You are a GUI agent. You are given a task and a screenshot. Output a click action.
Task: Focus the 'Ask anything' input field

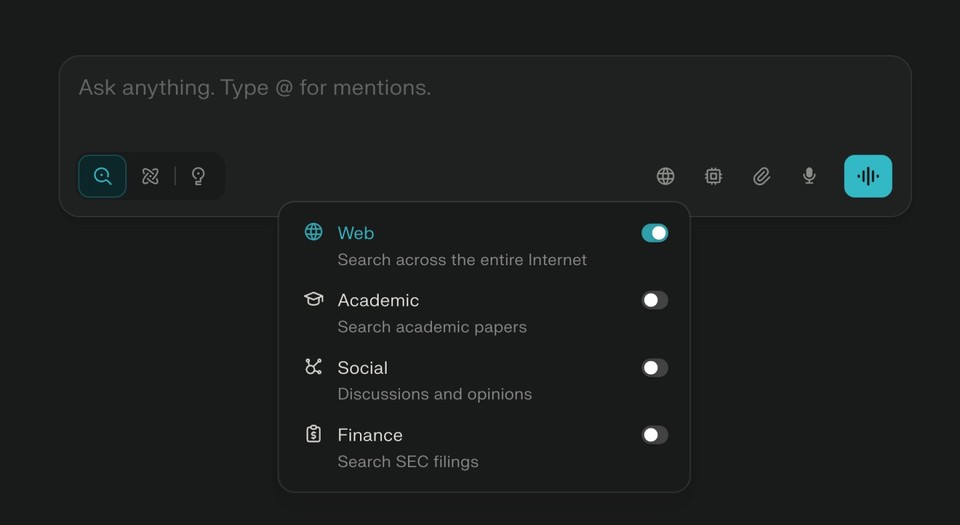pyautogui.click(x=400, y=88)
